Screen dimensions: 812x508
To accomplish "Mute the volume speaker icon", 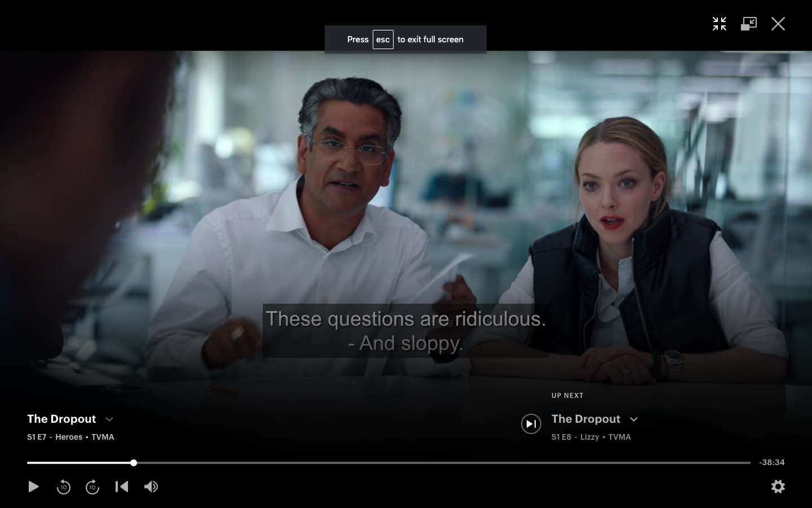I will [151, 487].
